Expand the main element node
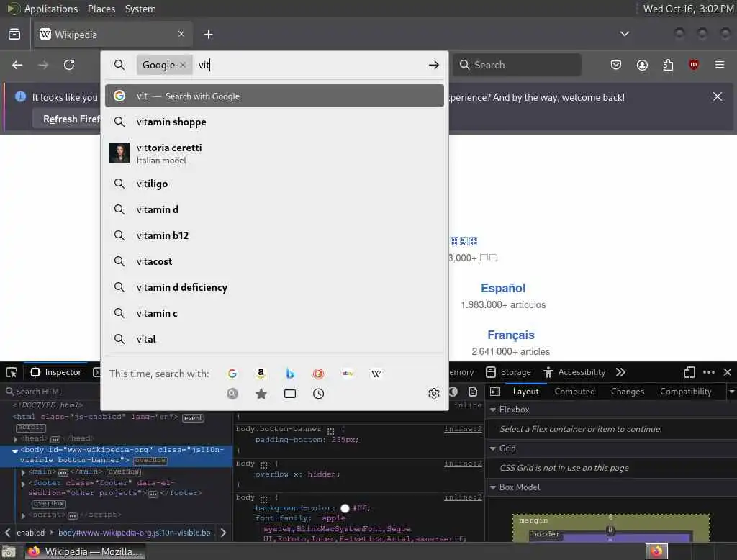Image resolution: width=737 pixels, height=560 pixels. click(23, 471)
